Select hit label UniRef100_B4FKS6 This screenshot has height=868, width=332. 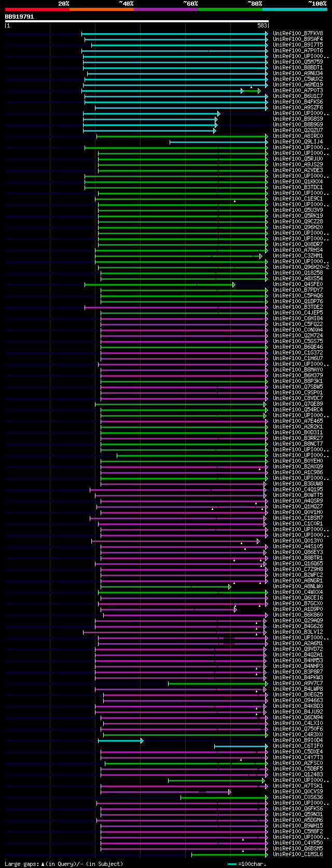pos(298,102)
